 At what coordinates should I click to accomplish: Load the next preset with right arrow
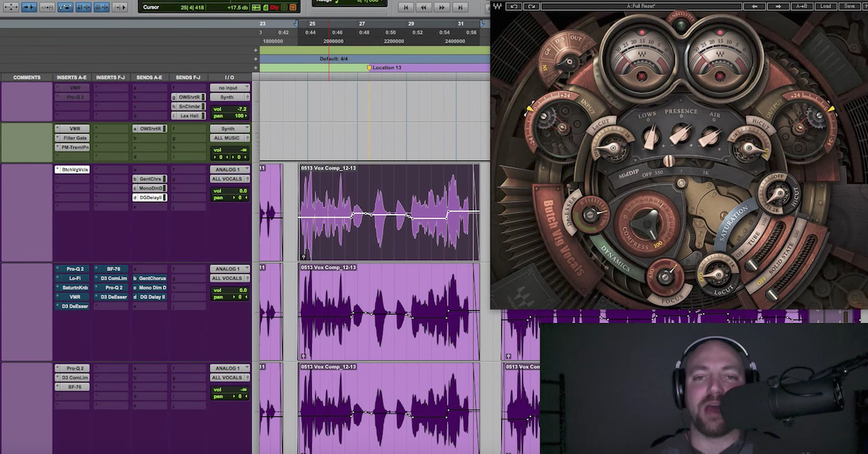[x=778, y=7]
